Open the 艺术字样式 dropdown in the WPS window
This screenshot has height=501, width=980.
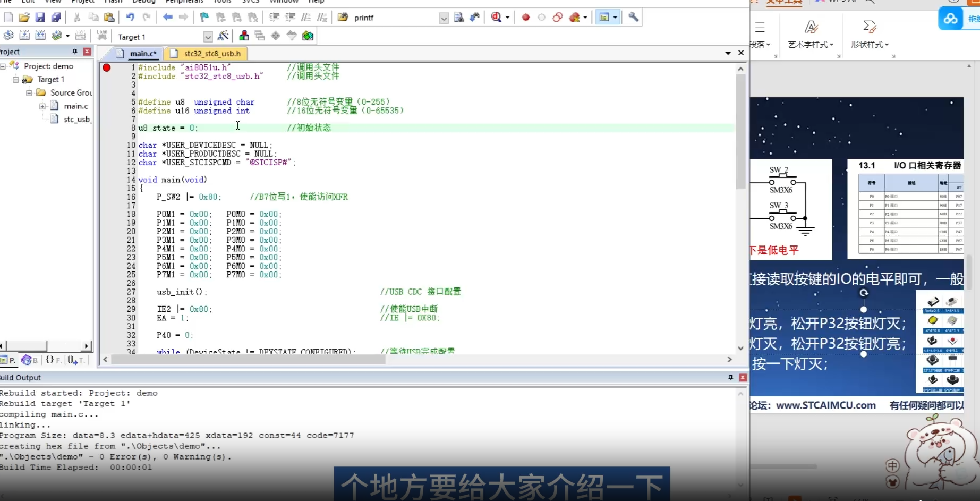tap(811, 45)
